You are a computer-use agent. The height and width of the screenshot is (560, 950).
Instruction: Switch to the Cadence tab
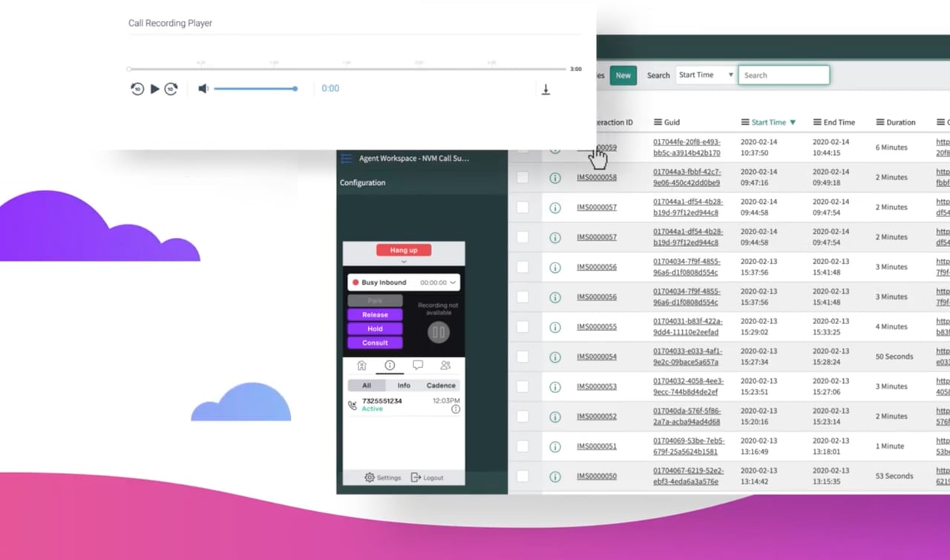click(441, 385)
